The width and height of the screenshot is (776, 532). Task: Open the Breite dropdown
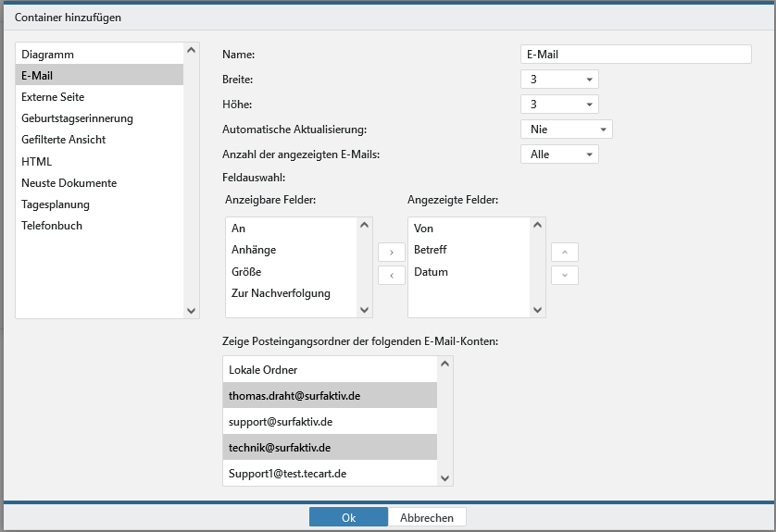point(559,80)
